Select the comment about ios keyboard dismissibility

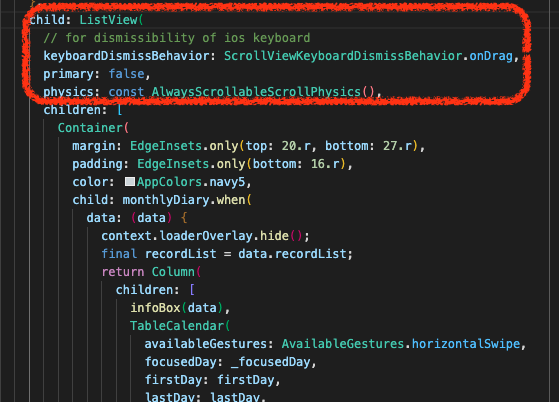coord(177,38)
